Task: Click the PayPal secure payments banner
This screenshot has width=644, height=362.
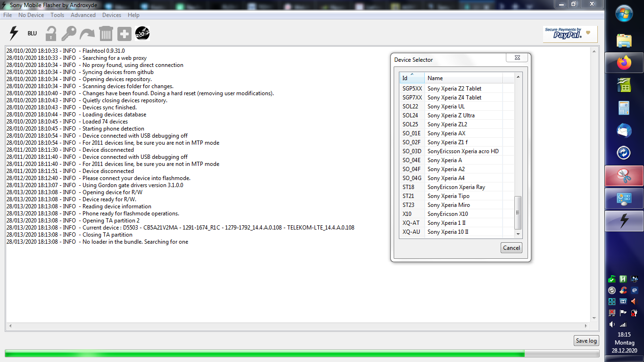Action: [570, 34]
